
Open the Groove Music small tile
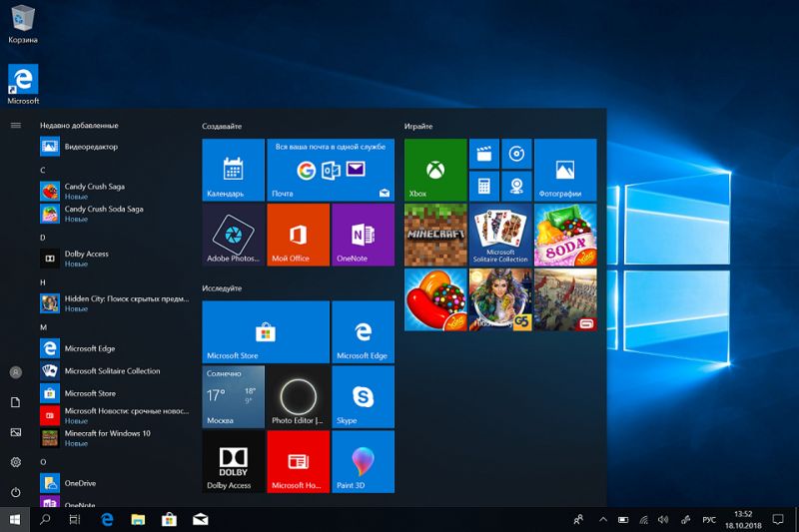pos(516,154)
